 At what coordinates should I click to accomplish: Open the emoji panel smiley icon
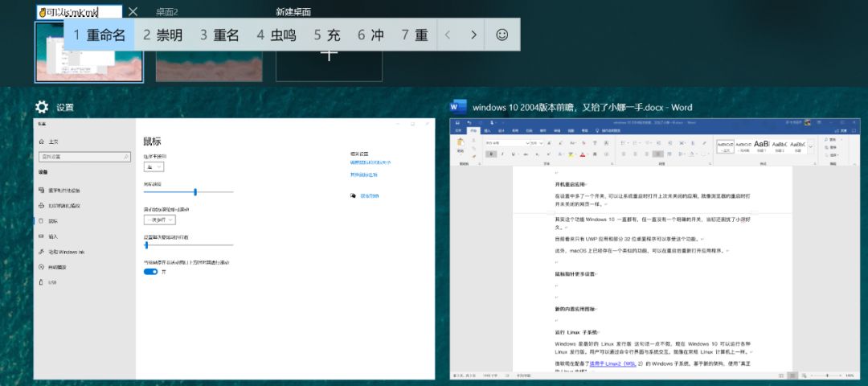tap(502, 35)
